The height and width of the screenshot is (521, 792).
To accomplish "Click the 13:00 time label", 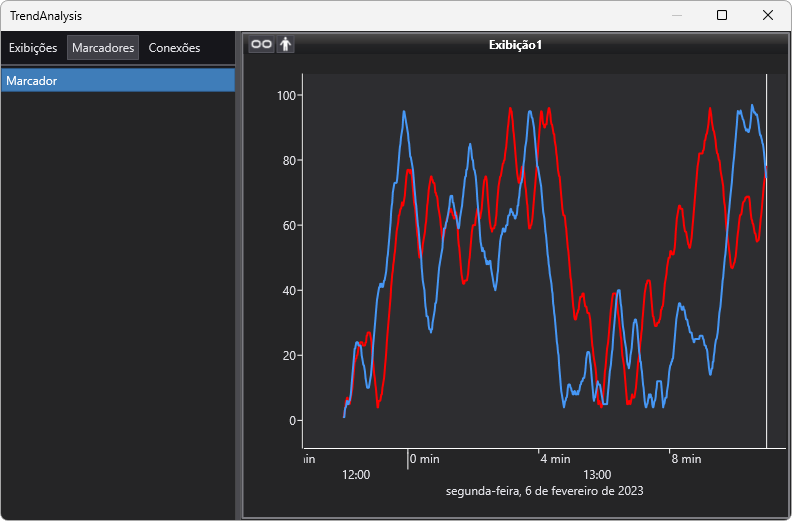I will click(x=597, y=474).
